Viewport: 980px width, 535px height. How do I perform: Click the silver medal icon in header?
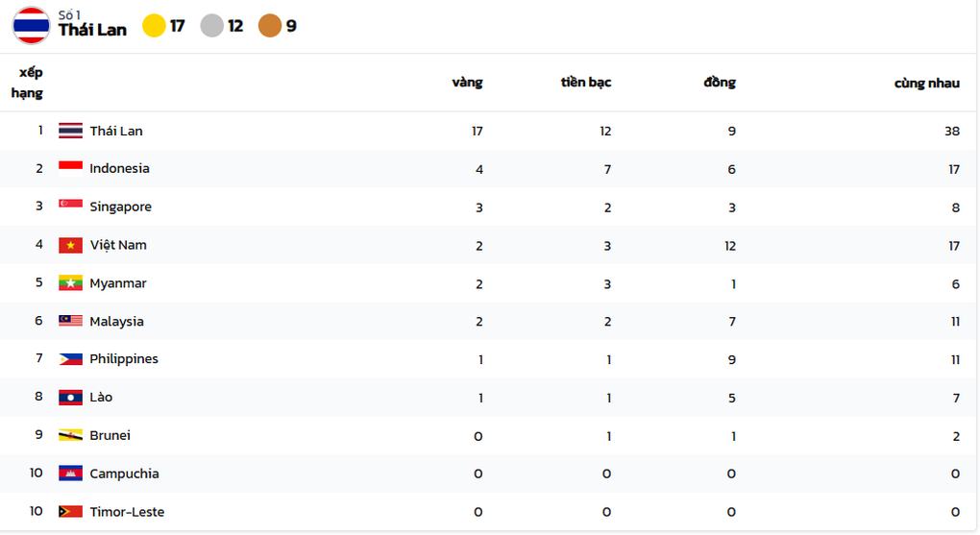click(x=212, y=26)
